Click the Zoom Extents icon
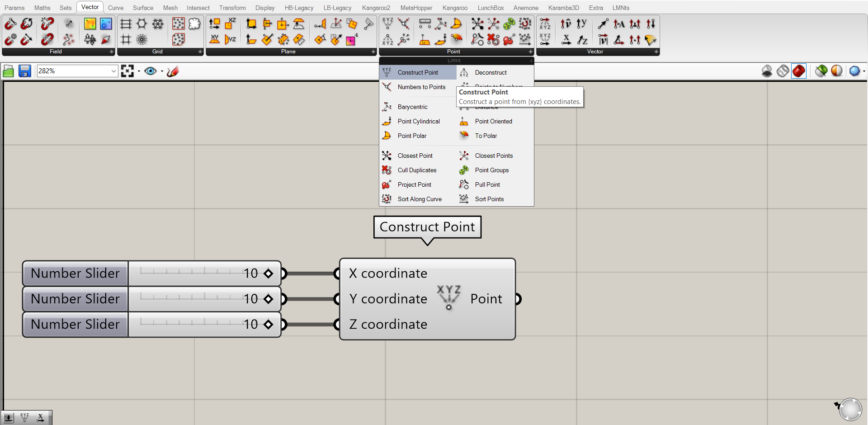The height and width of the screenshot is (425, 868). click(x=127, y=71)
